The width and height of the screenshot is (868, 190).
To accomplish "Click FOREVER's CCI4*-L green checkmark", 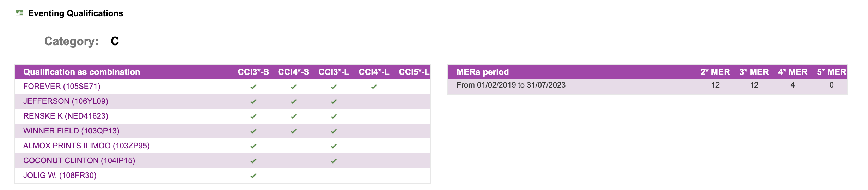I will tap(374, 87).
